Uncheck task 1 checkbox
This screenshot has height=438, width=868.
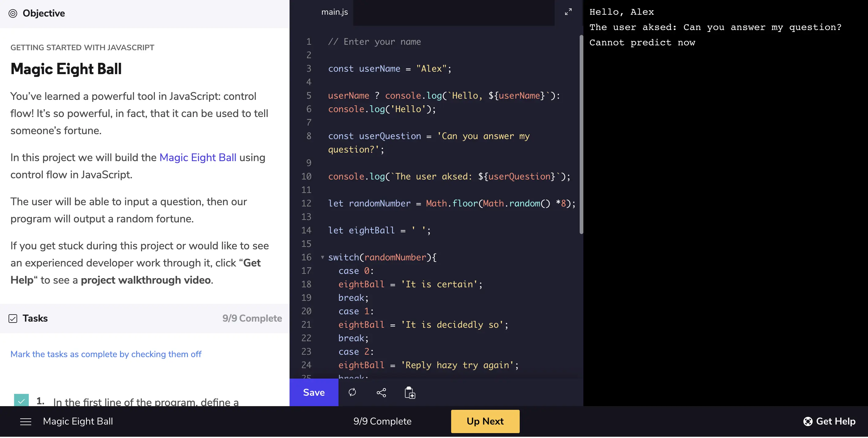pyautogui.click(x=21, y=400)
